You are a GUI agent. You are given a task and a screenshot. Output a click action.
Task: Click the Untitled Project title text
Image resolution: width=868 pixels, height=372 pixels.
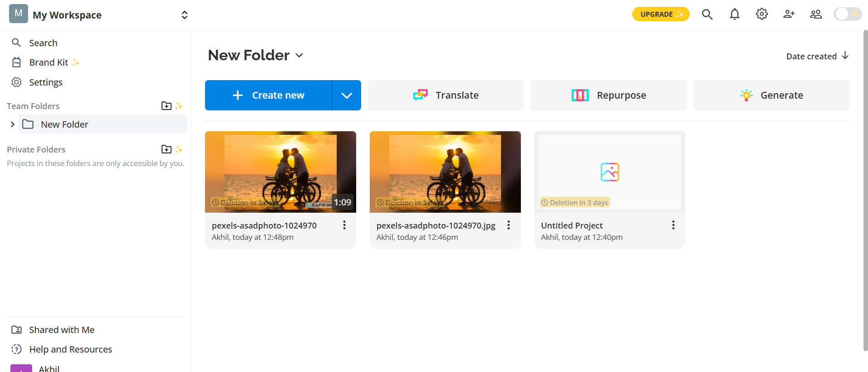coord(572,225)
